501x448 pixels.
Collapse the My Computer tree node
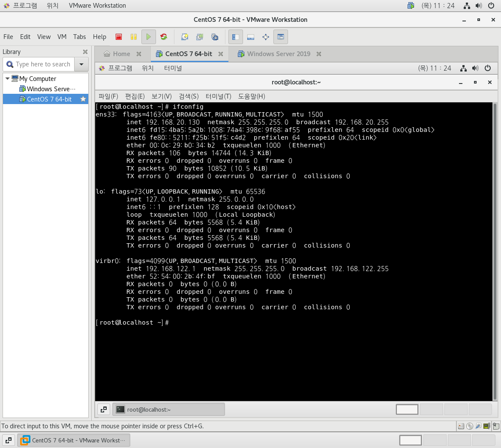pyautogui.click(x=7, y=78)
